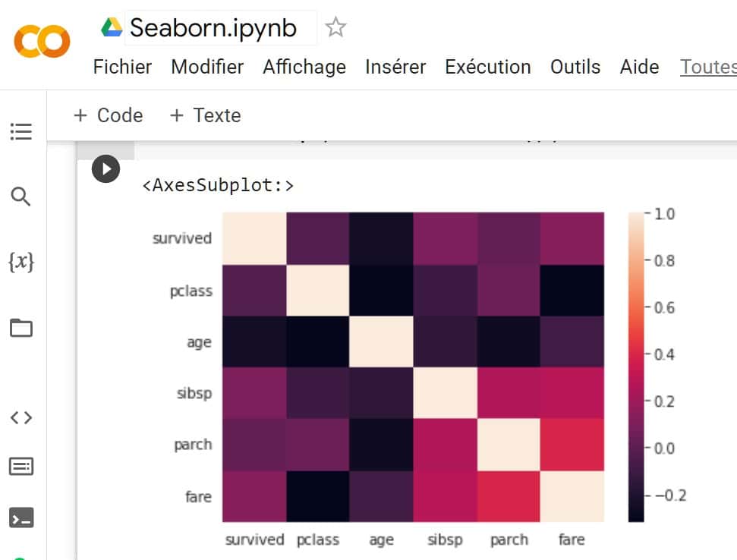Open the commands panel icon in sidebar

click(x=20, y=466)
